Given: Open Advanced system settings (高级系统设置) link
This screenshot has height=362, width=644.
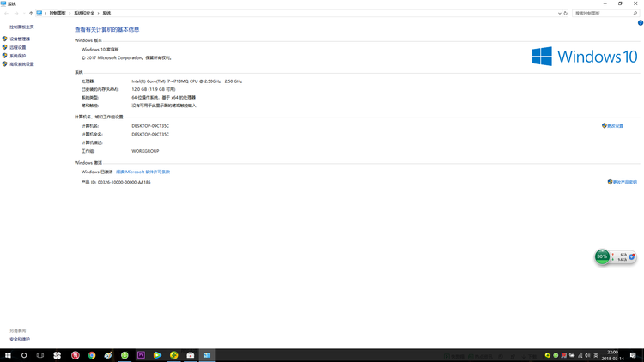Looking at the screenshot, I should tap(21, 64).
